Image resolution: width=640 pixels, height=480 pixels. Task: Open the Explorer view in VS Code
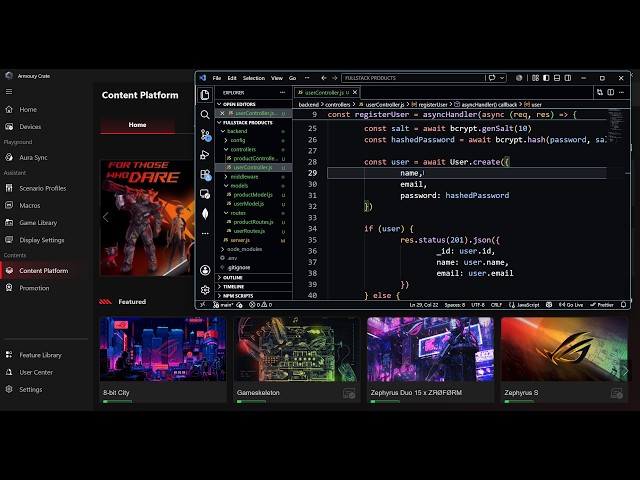(205, 95)
